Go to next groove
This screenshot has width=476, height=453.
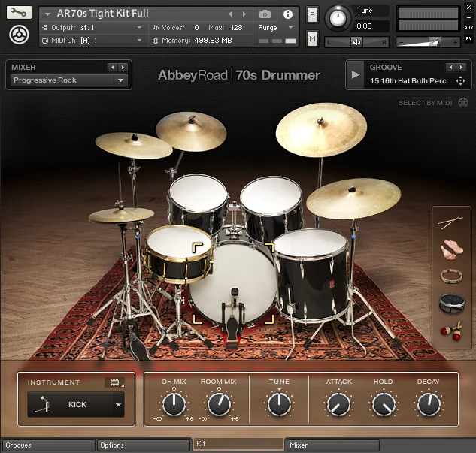(461, 68)
